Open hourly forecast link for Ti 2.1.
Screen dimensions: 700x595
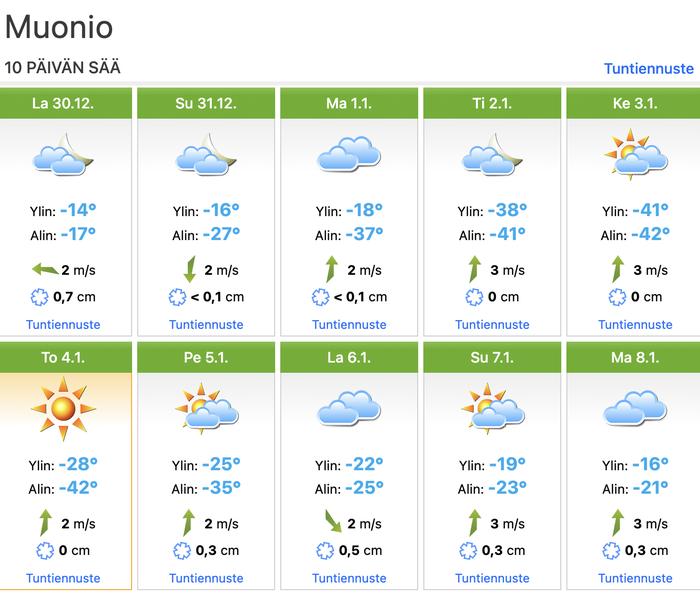(x=492, y=325)
